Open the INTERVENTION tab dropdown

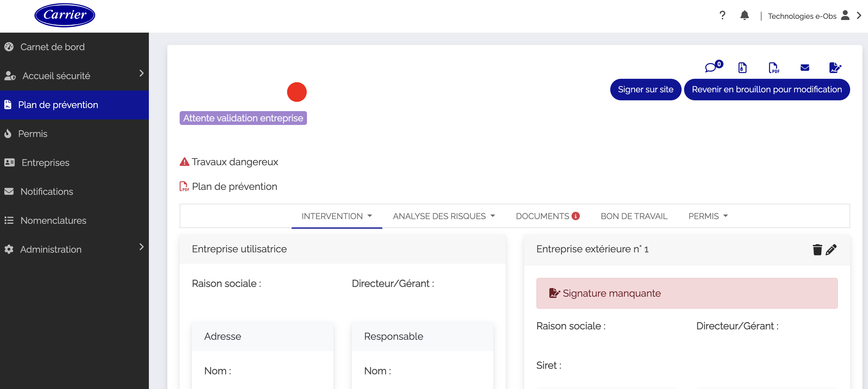(x=336, y=216)
